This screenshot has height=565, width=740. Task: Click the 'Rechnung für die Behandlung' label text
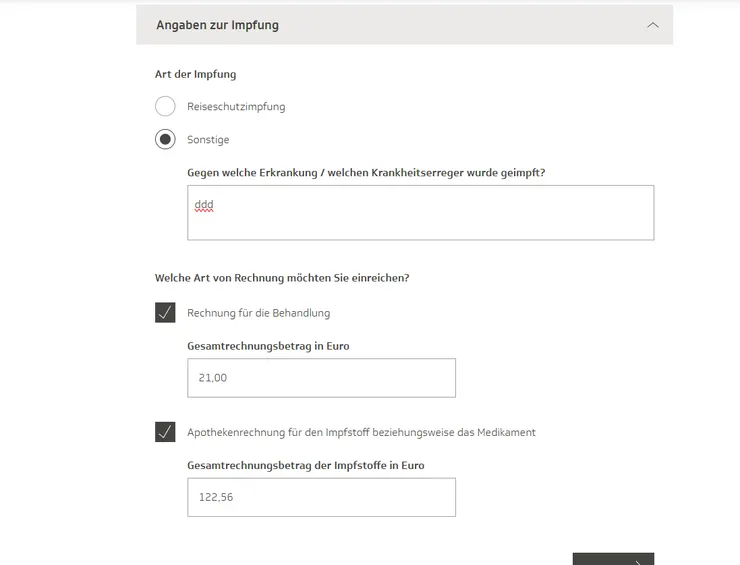pos(258,313)
